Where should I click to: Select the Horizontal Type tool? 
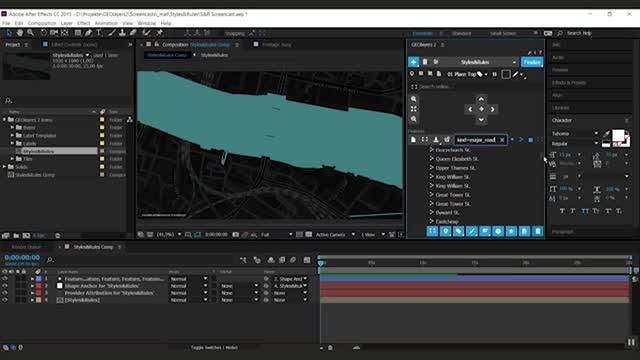[99, 33]
